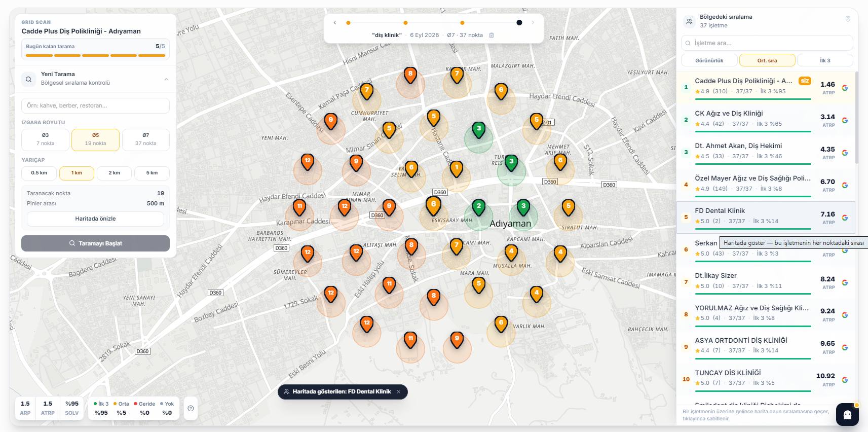868x432 pixels.
Task: Go to previous scan with left arrow
Action: (x=335, y=23)
